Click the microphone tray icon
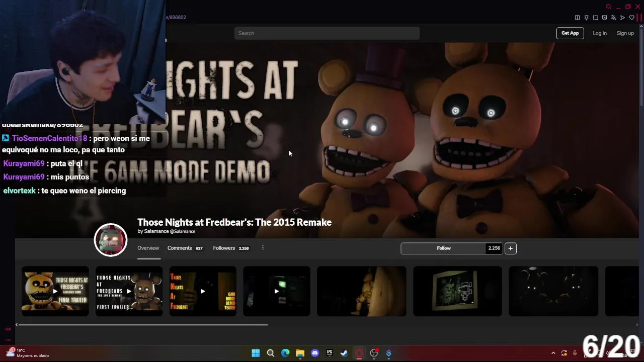Image resolution: width=644 pixels, height=362 pixels. click(x=575, y=353)
